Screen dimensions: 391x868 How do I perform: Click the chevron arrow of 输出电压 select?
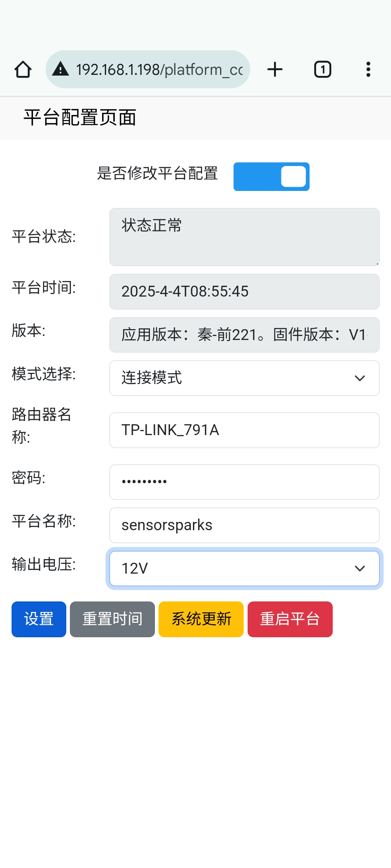click(360, 569)
